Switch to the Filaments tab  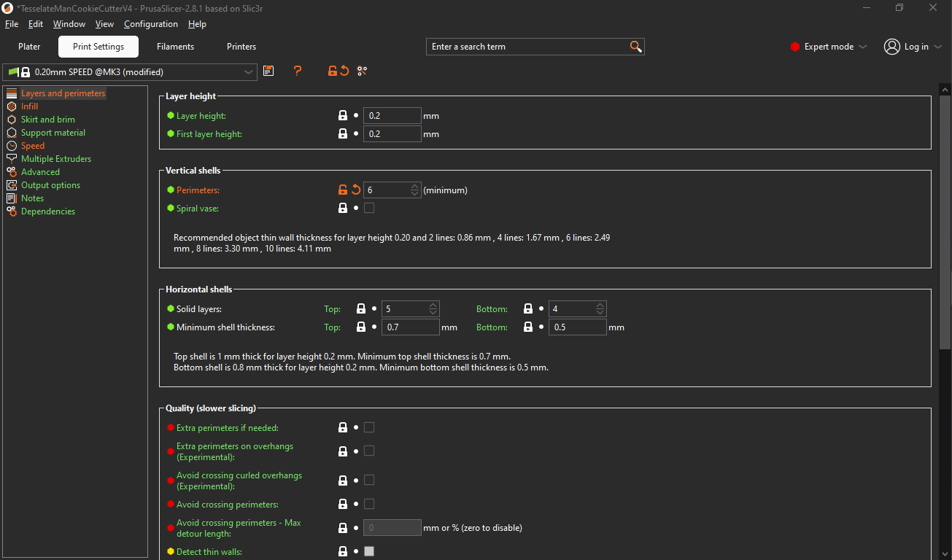(176, 47)
